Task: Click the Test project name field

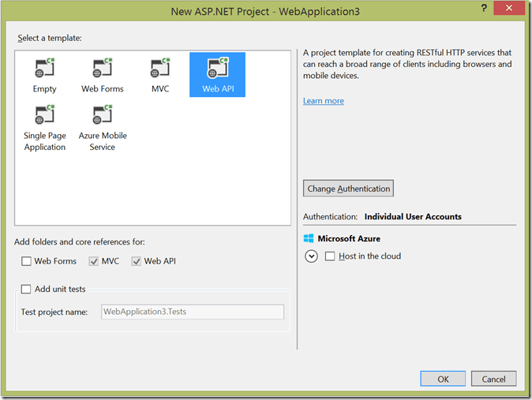Action: [193, 312]
